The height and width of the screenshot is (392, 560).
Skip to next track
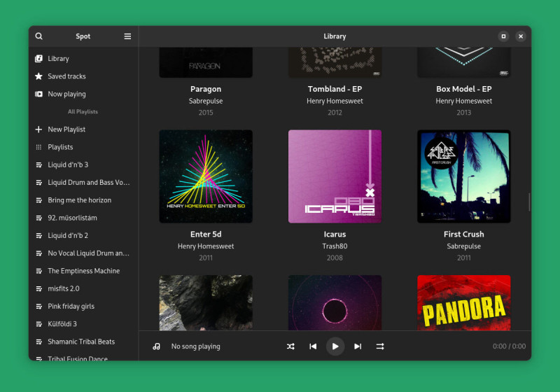pos(358,346)
